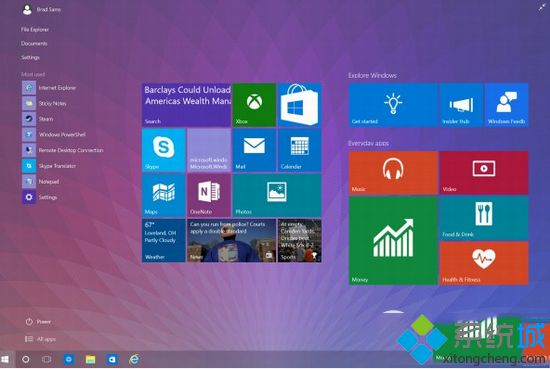
Task: Open the Insider Hub tile
Action: 461,105
